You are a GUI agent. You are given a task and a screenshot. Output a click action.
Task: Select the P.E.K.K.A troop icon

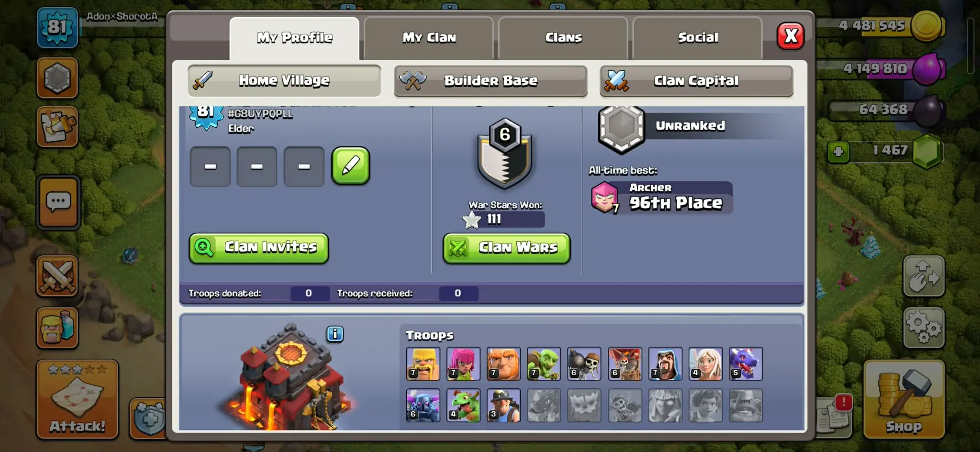click(x=423, y=405)
